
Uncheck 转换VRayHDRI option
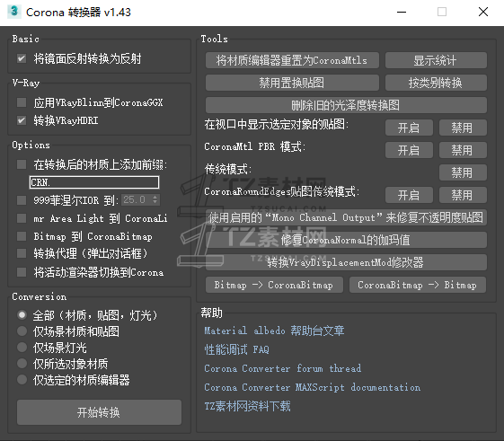(x=22, y=120)
